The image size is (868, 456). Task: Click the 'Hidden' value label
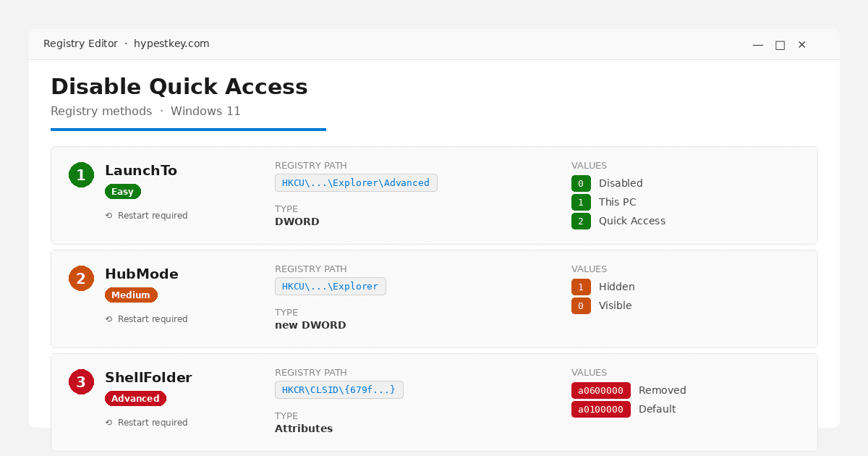617,287
